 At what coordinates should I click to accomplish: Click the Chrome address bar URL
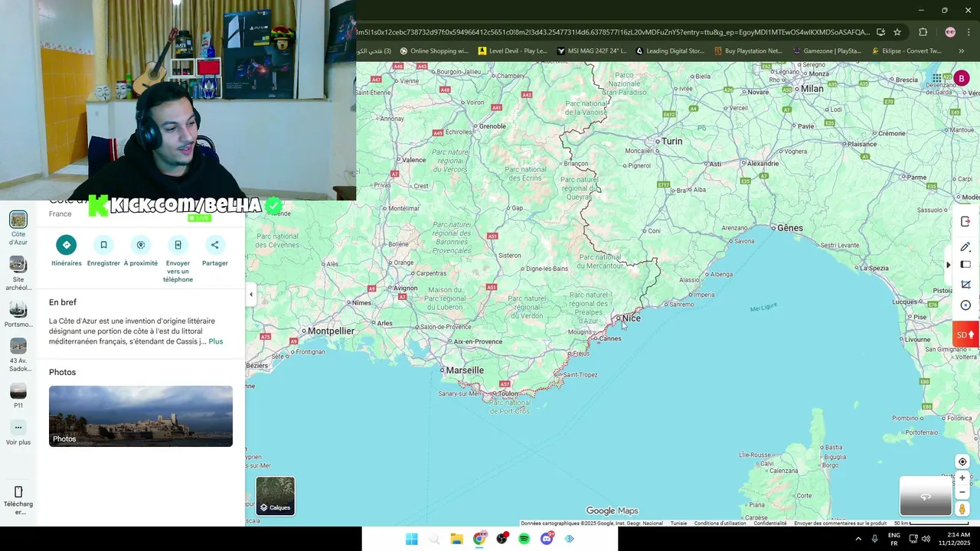click(x=612, y=32)
